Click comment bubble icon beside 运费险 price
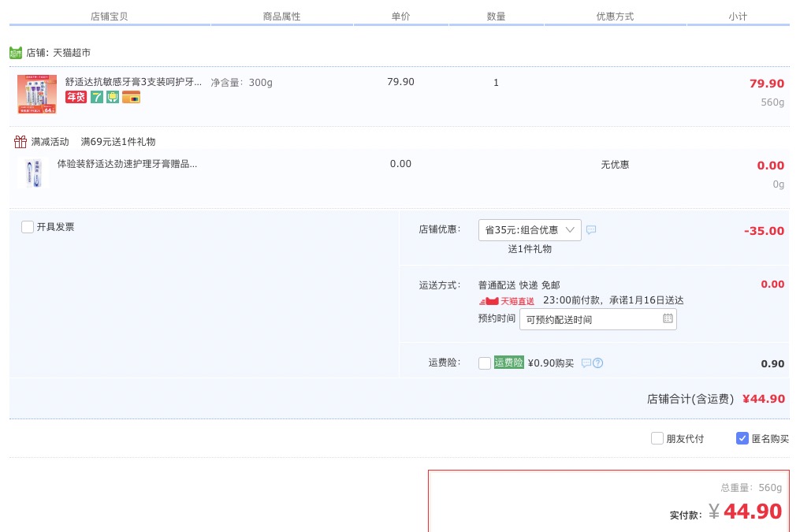The image size is (800, 532). (586, 363)
